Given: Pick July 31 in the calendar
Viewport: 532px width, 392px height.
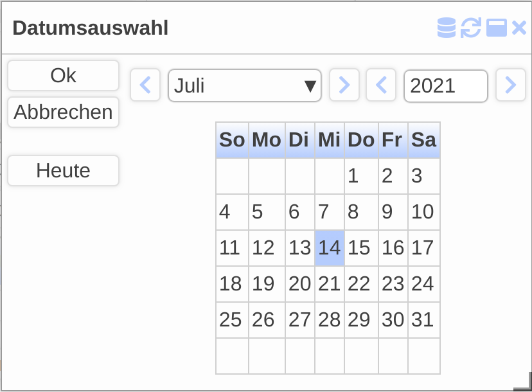Looking at the screenshot, I should coord(423,319).
